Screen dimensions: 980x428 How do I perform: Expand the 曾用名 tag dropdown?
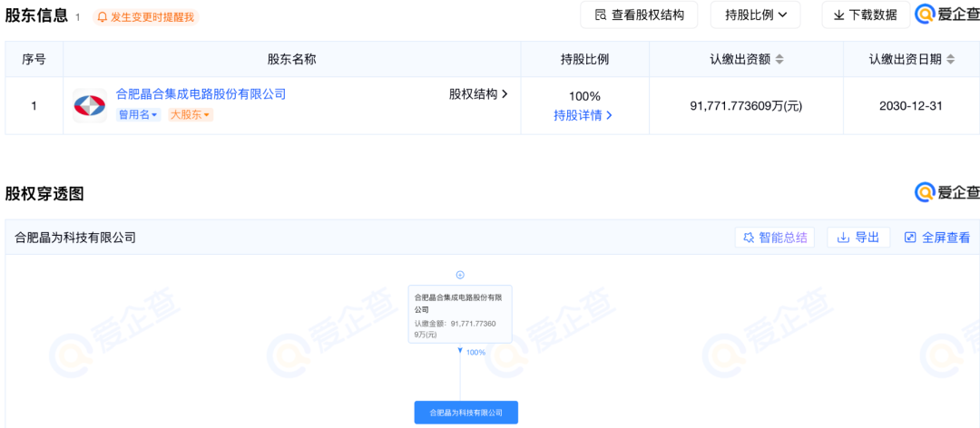(x=138, y=115)
